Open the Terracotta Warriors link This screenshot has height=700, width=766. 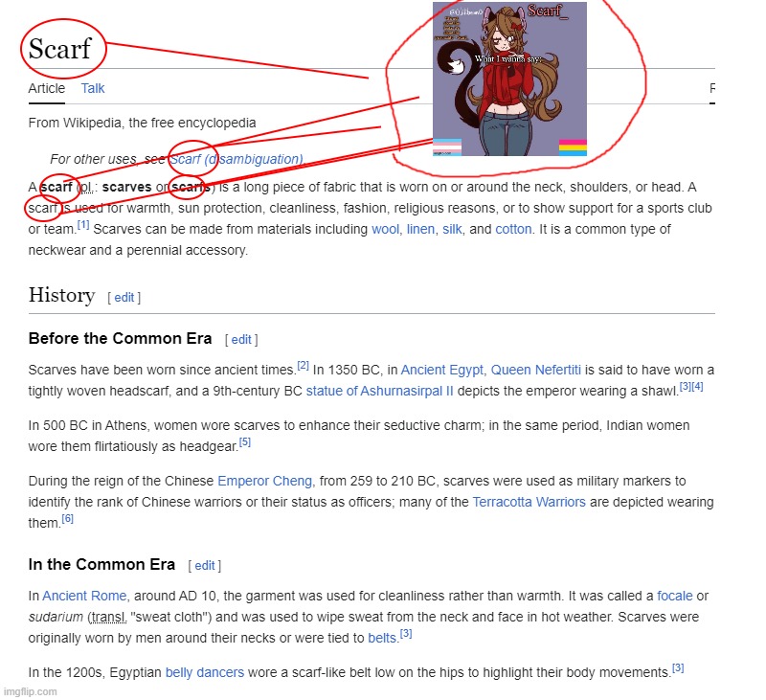coord(529,502)
